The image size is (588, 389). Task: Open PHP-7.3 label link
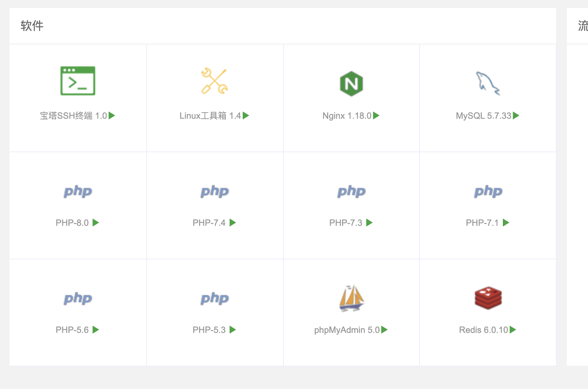pyautogui.click(x=346, y=223)
